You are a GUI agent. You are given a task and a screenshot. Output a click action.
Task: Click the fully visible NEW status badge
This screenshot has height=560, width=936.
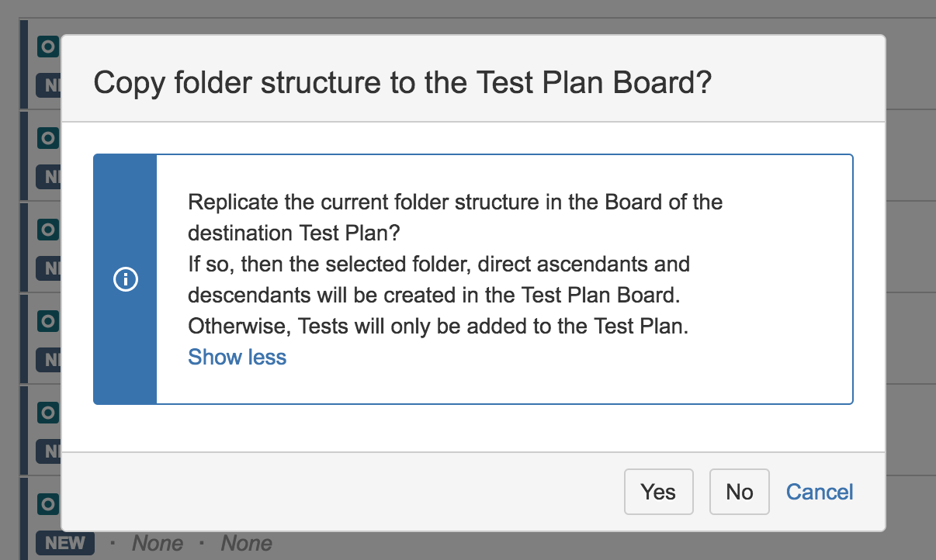[65, 543]
